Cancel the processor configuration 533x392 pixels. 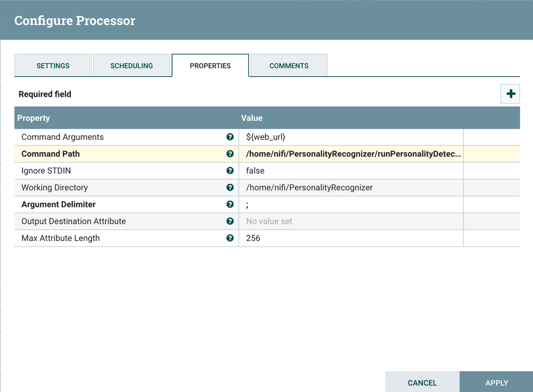[x=422, y=382]
